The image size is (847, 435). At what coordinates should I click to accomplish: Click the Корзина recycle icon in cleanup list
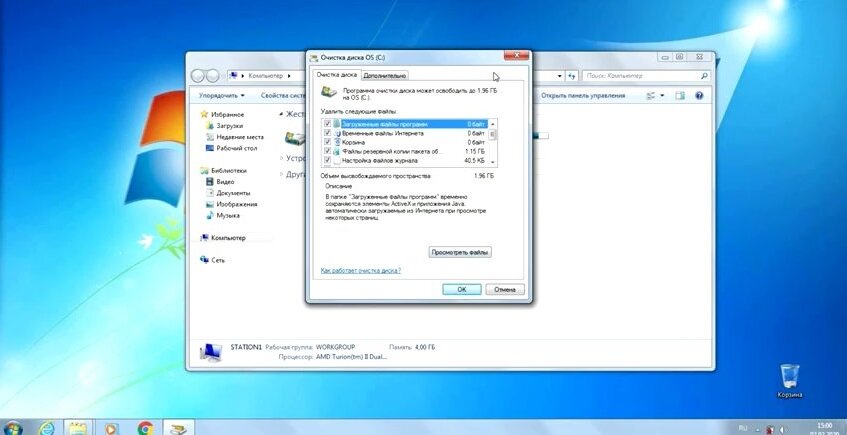(337, 142)
